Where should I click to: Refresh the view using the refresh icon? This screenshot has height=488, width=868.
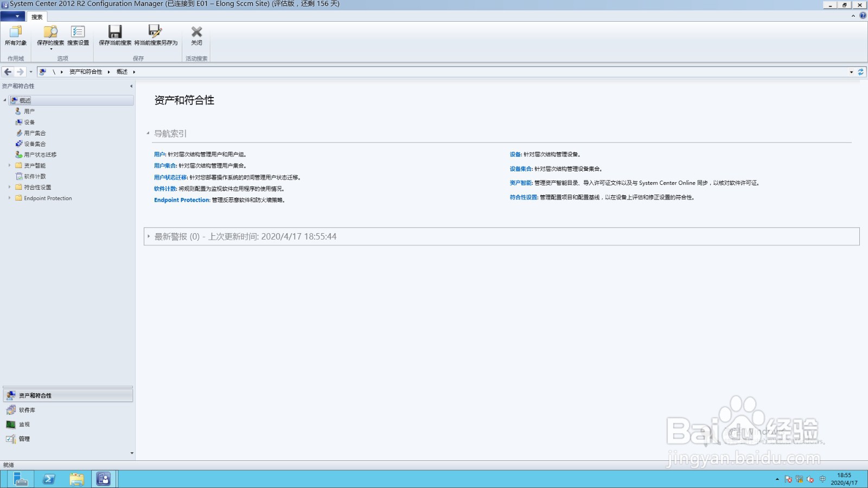tap(860, 72)
